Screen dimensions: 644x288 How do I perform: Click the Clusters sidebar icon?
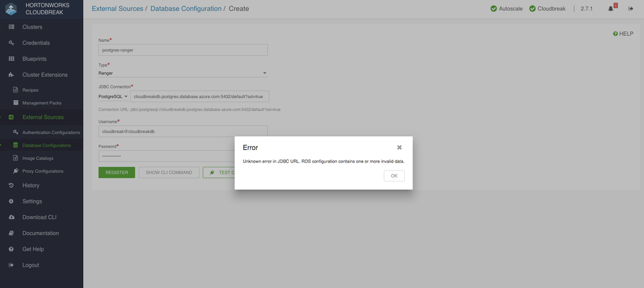click(x=12, y=27)
